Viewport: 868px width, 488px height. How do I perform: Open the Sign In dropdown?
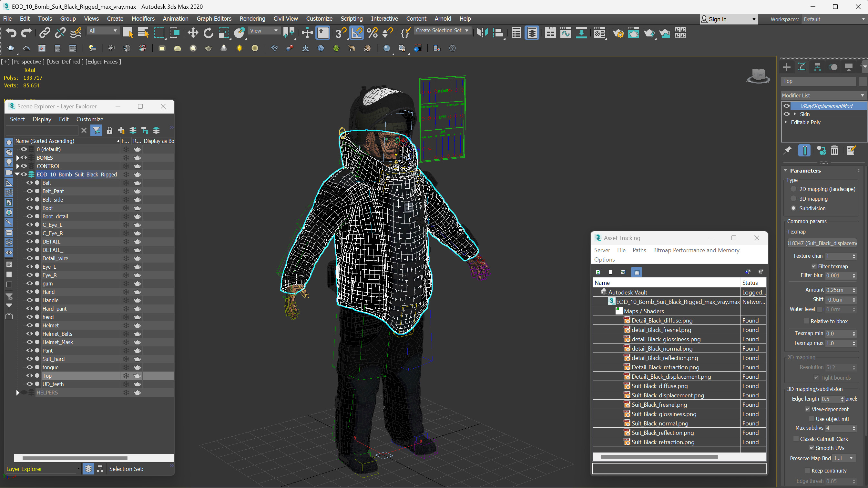pyautogui.click(x=729, y=19)
